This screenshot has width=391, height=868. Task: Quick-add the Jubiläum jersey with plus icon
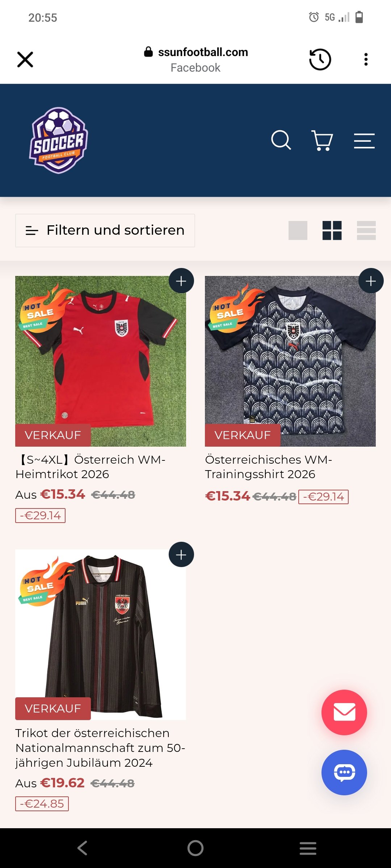181,554
